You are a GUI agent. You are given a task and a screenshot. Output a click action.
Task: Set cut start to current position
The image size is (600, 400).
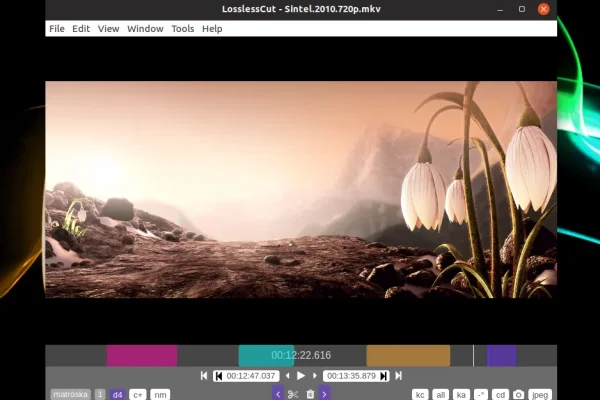(218, 376)
